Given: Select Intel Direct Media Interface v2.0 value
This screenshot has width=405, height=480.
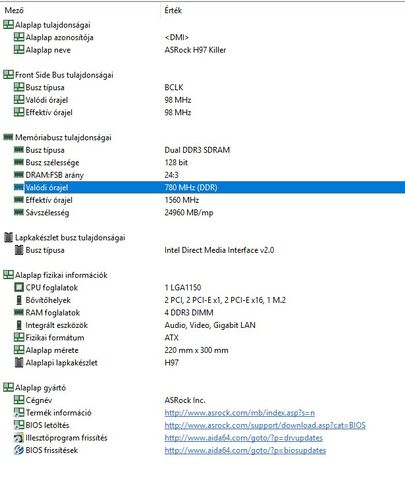Looking at the screenshot, I should tap(219, 250).
